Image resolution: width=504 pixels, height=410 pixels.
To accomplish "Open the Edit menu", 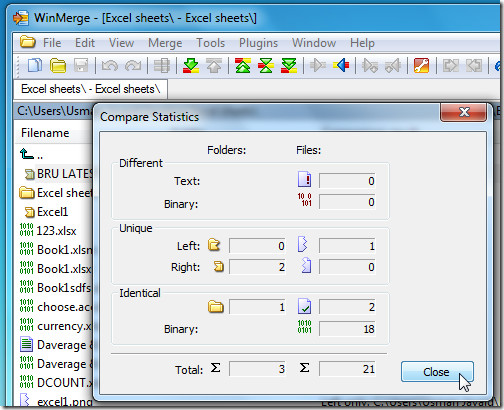I will pos(85,43).
